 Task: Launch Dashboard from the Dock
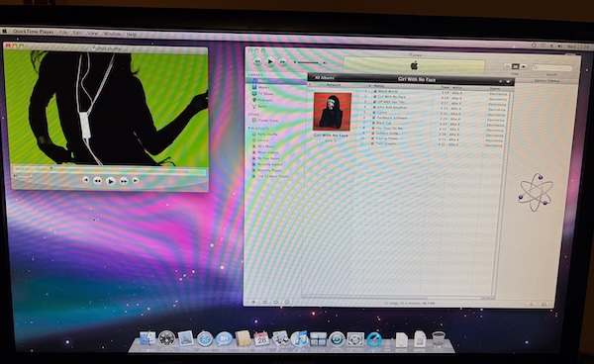pyautogui.click(x=166, y=338)
